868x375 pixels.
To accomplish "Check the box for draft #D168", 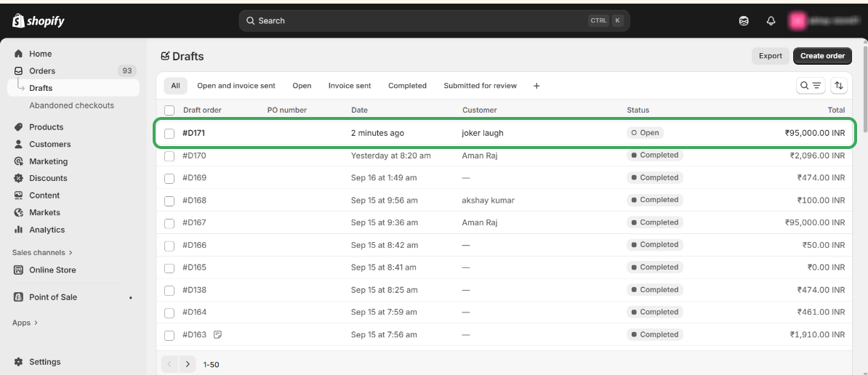I will tap(169, 201).
